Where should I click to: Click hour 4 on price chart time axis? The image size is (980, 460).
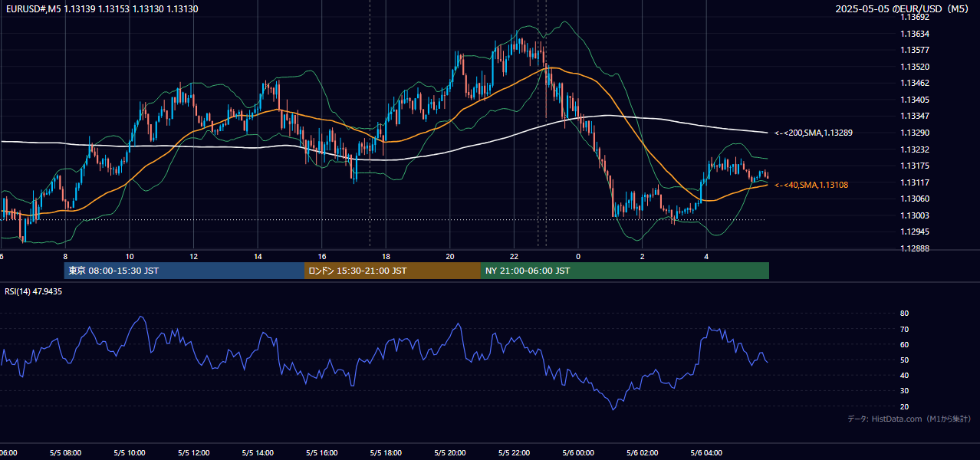pos(706,256)
